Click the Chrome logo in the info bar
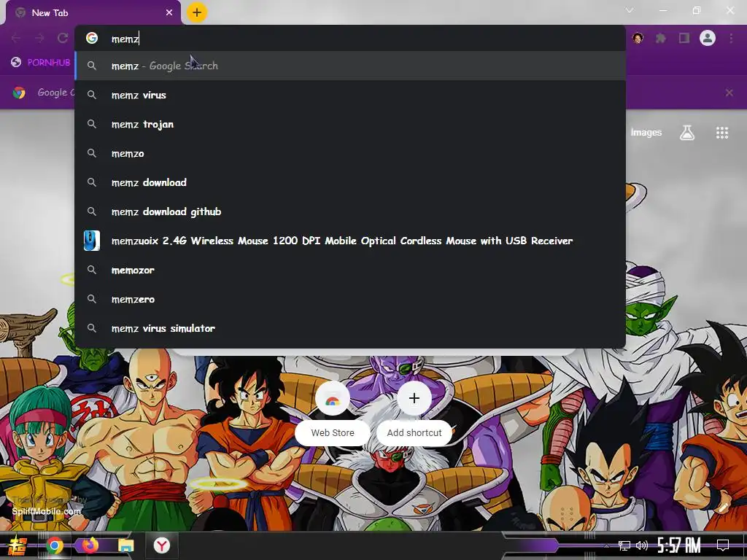747x560 pixels. [x=19, y=93]
